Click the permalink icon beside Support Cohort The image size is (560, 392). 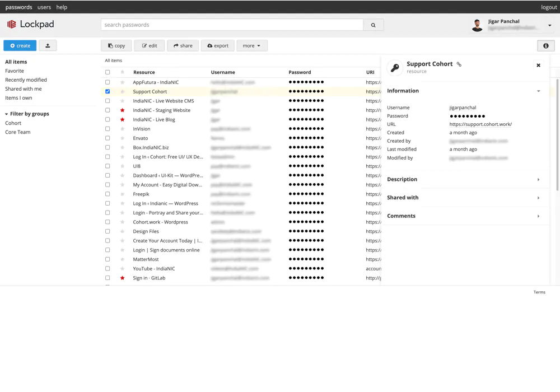click(459, 64)
